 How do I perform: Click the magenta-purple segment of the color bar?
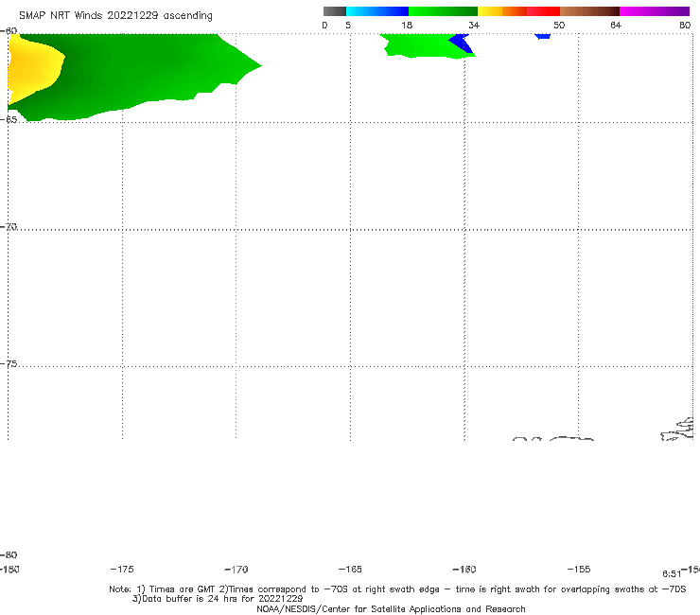[x=655, y=11]
